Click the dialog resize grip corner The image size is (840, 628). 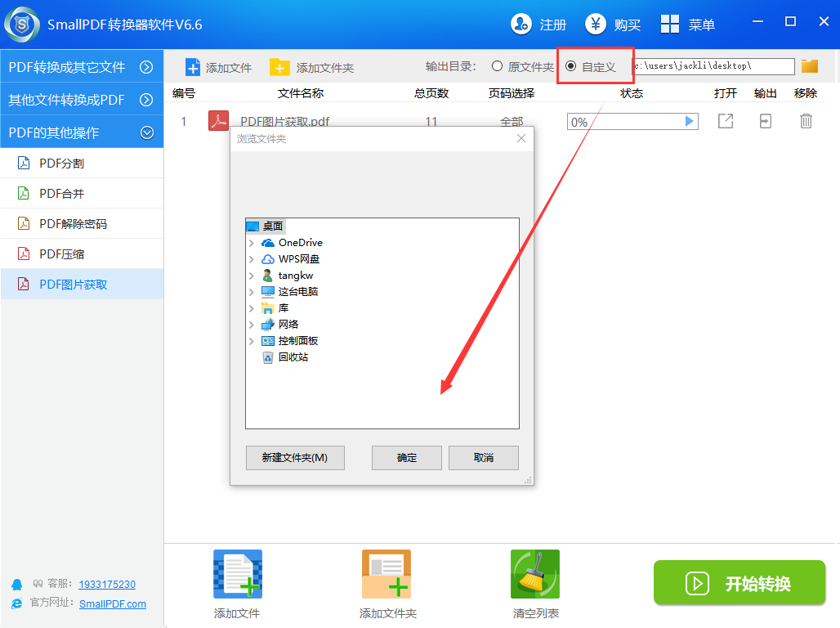(x=528, y=480)
